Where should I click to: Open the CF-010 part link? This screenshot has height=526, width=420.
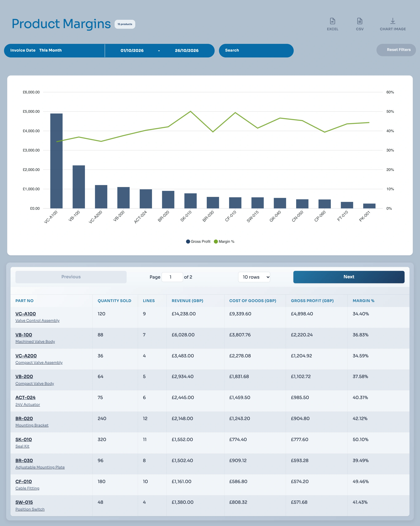pyautogui.click(x=24, y=481)
